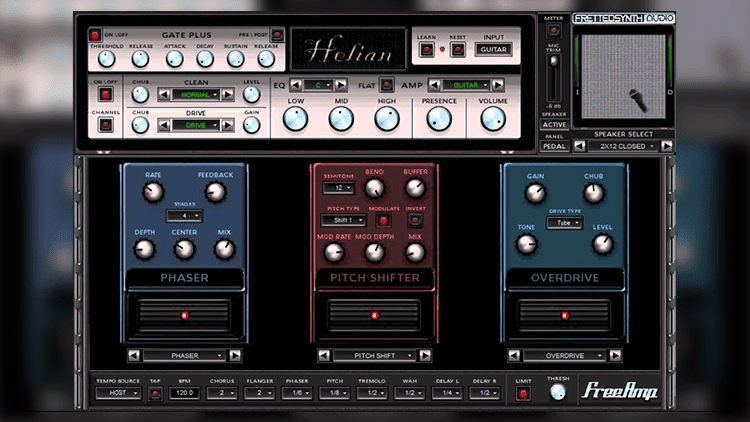Click next Amp type arrow
Screen dimensions: 750x422
498,85
